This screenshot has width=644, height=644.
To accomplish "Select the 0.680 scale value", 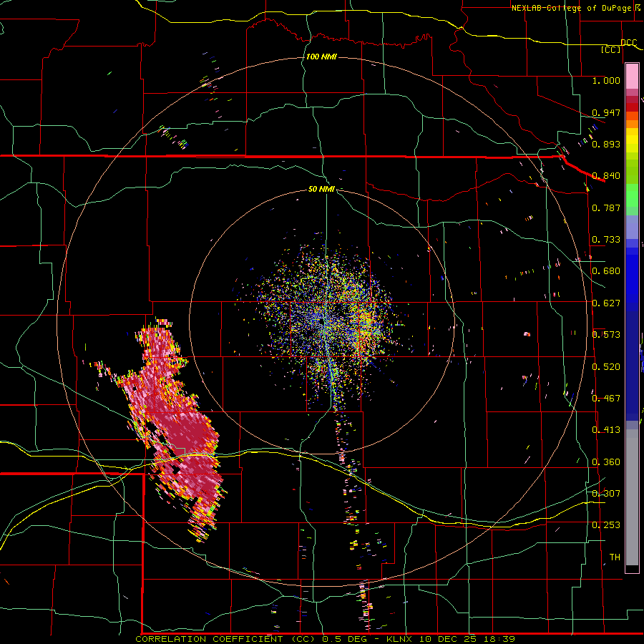I will click(606, 271).
